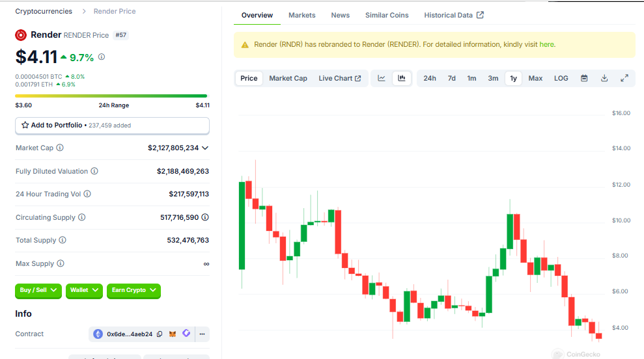Go to the Markets tab

tap(301, 15)
